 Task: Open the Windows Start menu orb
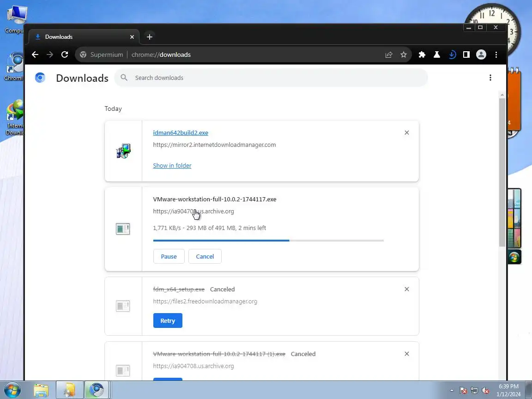[12, 390]
